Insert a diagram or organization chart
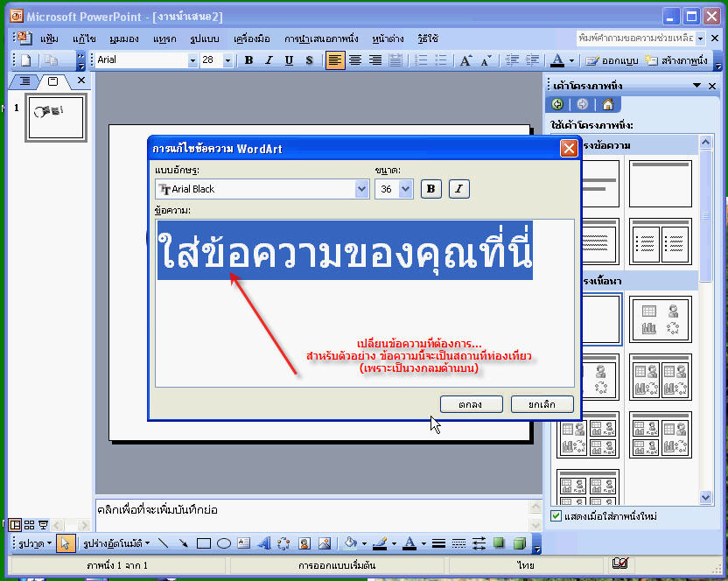 [x=283, y=543]
